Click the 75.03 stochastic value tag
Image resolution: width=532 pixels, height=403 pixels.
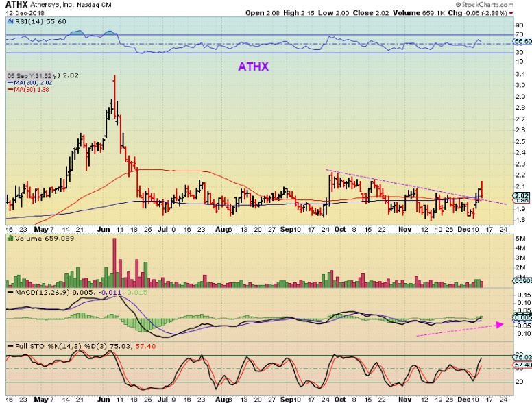click(523, 357)
